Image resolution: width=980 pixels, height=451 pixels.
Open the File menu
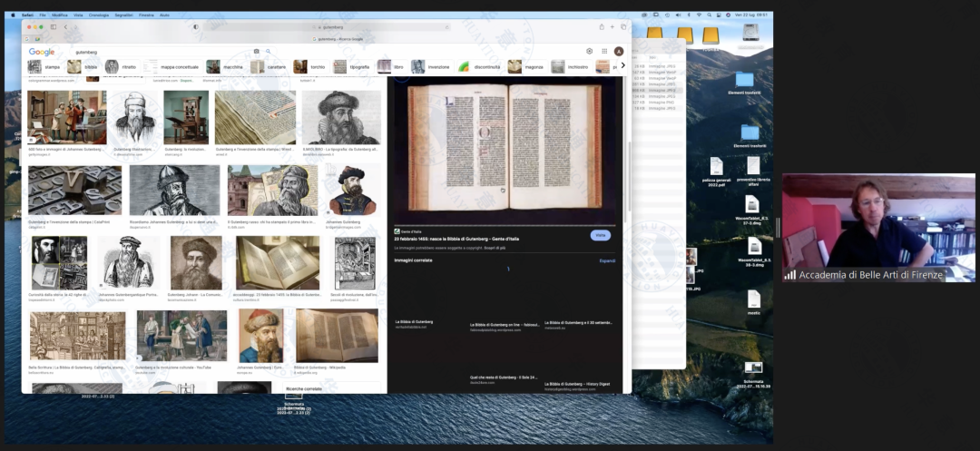(43, 15)
